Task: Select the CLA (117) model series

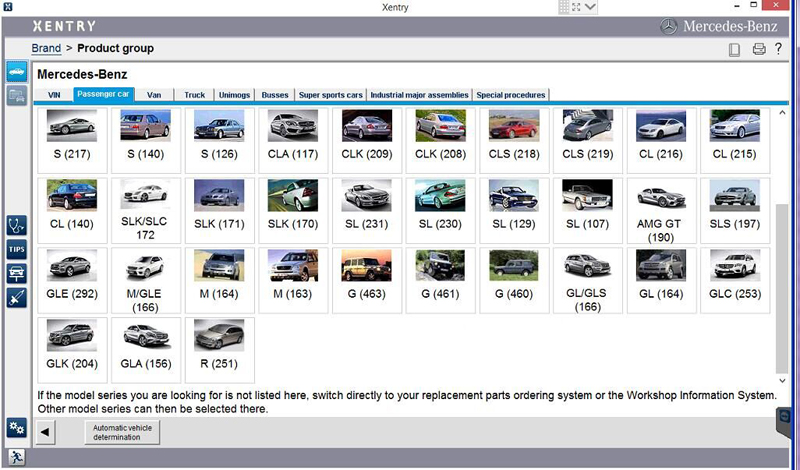Action: coord(293,140)
